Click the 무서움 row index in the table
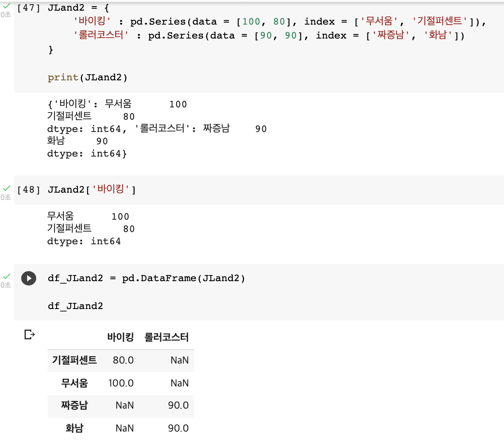504x441 pixels. pos(74,383)
